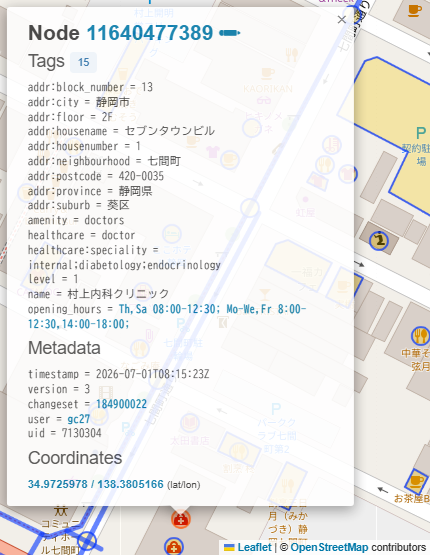
Task: Select the addr:postcode = 420-0035 tag row
Action: point(96,176)
